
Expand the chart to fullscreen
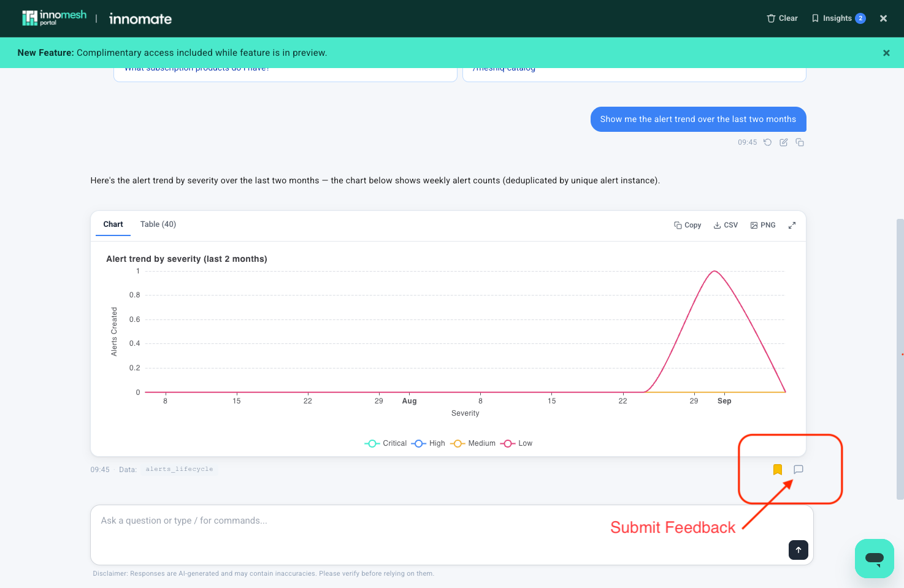tap(792, 225)
